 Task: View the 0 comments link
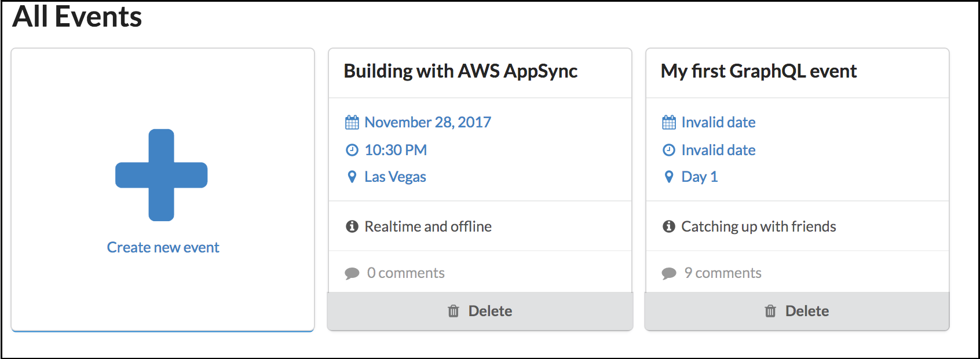point(405,273)
